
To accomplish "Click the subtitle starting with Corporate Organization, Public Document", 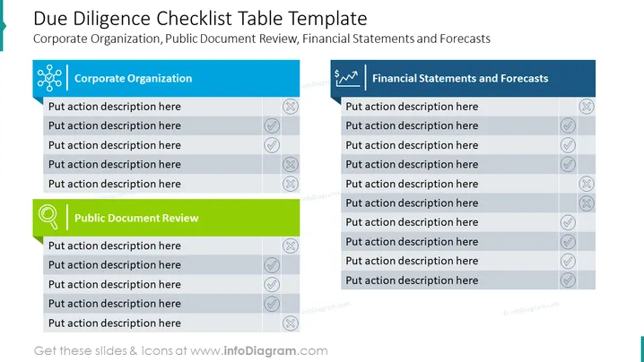I will 262,39.
